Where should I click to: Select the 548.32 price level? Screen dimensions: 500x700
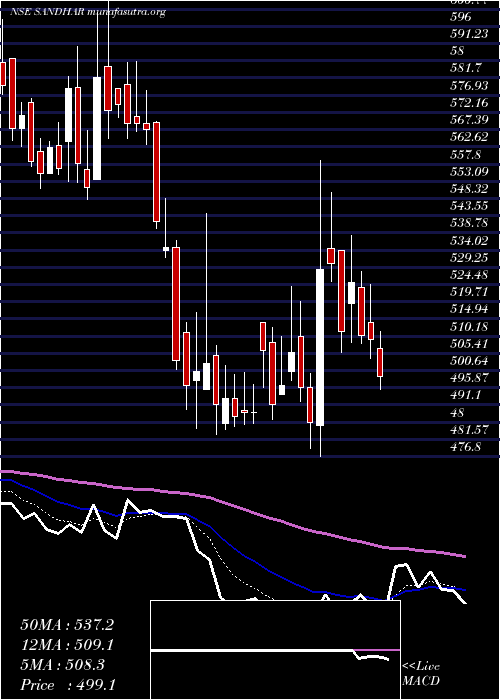469,189
